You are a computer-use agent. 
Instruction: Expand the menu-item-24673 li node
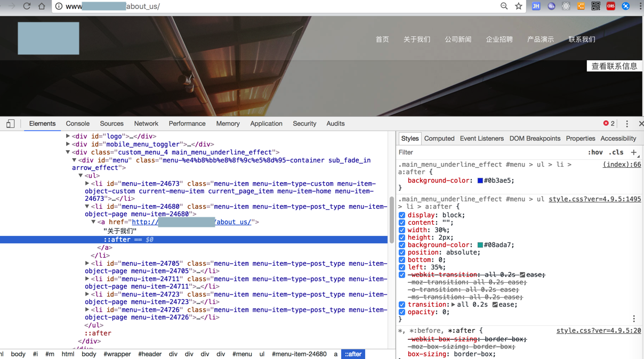[87, 184]
